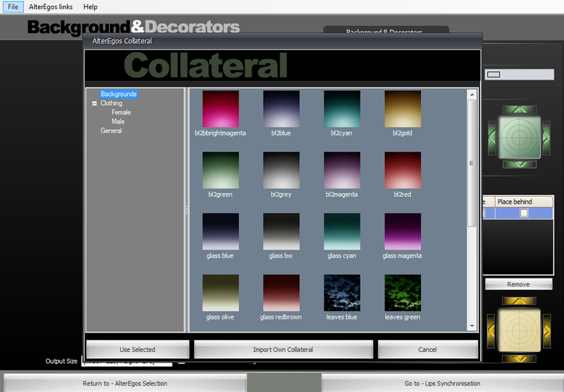Select the bl2bbrightmagenta background thumbnail
This screenshot has width=564, height=392.
point(220,109)
